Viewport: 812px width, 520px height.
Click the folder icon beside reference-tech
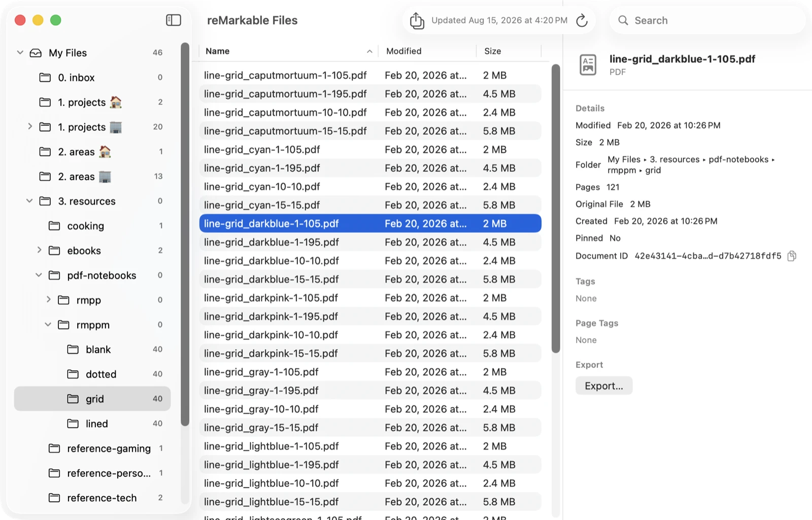pyautogui.click(x=54, y=498)
